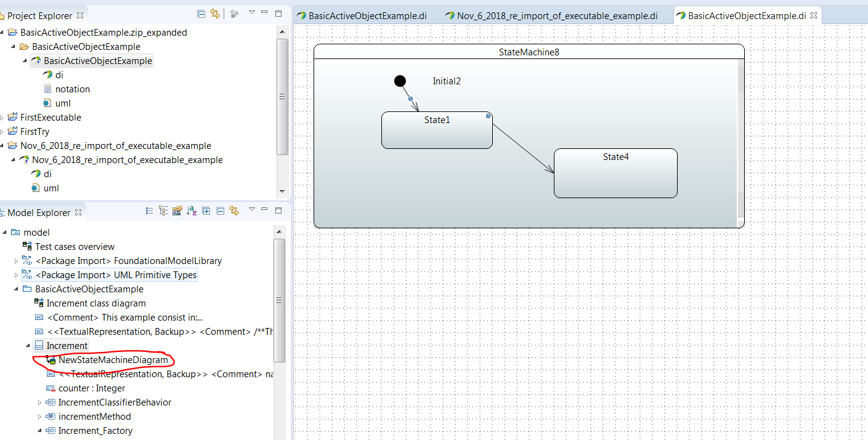Click the flat list view icon in Model Explorer
The image size is (868, 440).
[149, 210]
